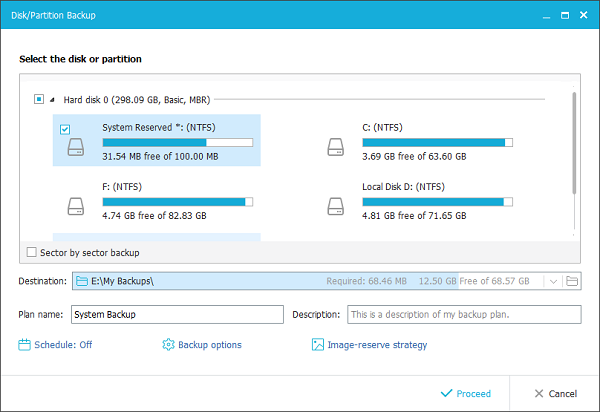Click the Local Disk D: drive icon
The image size is (600, 412).
pyautogui.click(x=336, y=207)
